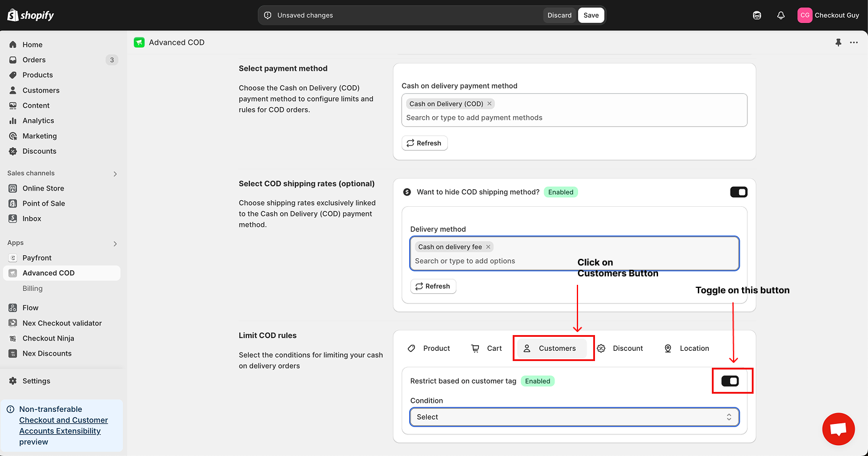Save the unsaved changes
Screen dimensions: 868x456
click(x=591, y=15)
